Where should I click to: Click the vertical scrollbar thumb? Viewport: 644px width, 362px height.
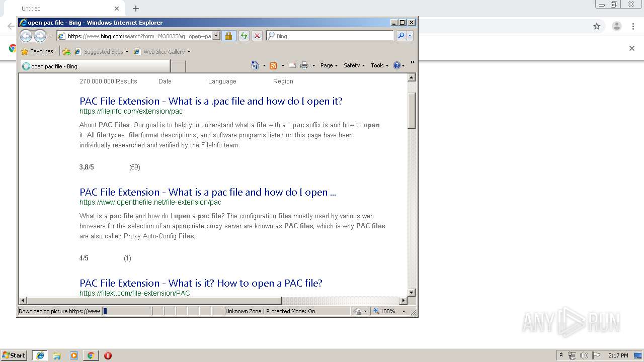(x=412, y=111)
